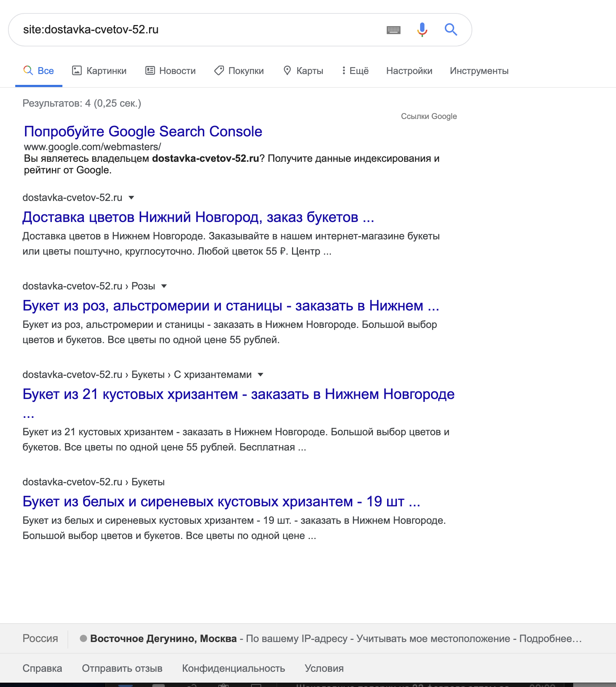Viewport: 616px width, 687px height.
Task: Open result Букет из роз, альстромерии
Action: 231,305
